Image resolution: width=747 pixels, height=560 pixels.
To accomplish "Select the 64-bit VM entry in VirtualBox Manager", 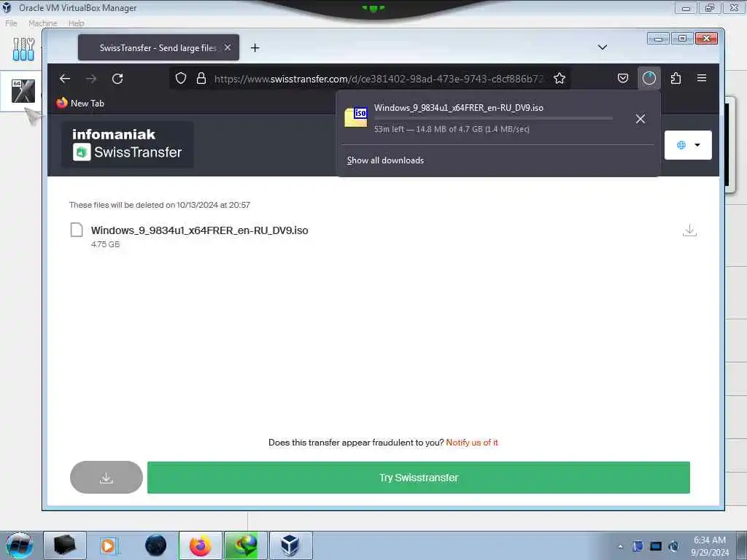I will point(23,91).
